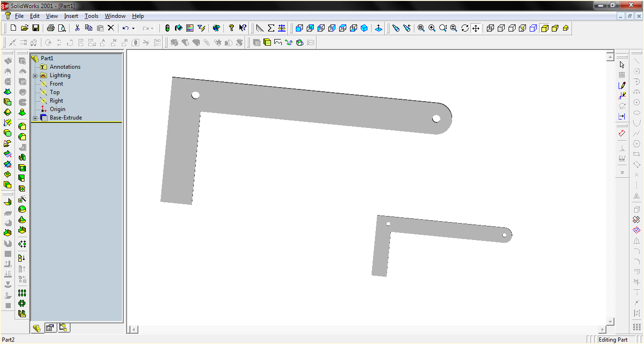The height and width of the screenshot is (344, 644).
Task: Switch to the FeatureManager tree tab
Action: pyautogui.click(x=37, y=328)
